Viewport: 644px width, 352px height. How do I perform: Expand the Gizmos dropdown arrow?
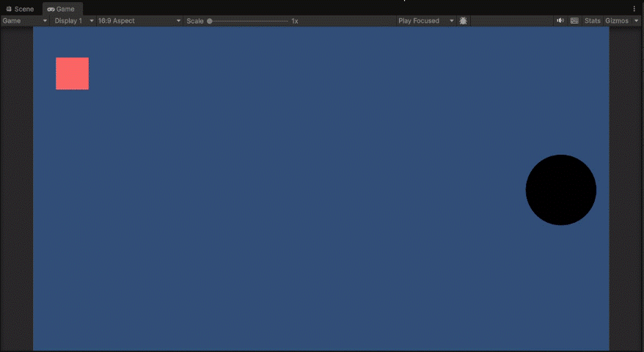(x=636, y=21)
